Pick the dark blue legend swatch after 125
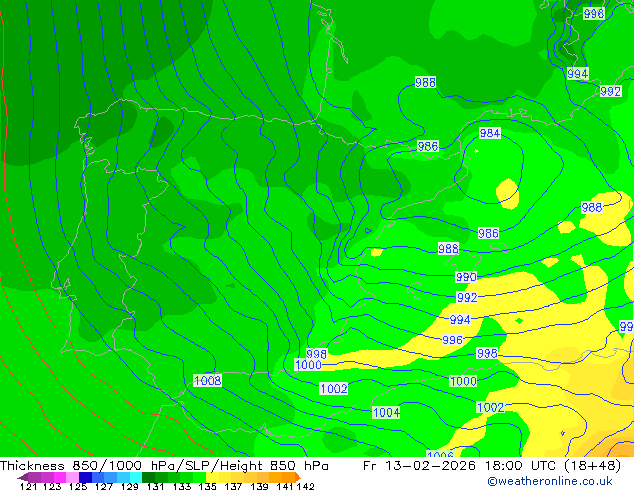This screenshot has height=490, width=634. 85,478
